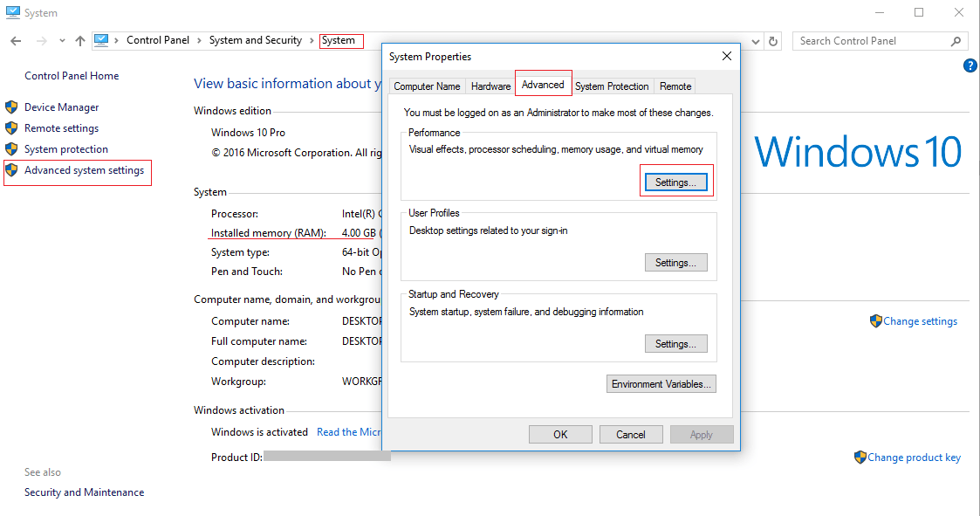Viewport: 980px width, 516px height.
Task: Open Advanced system settings link
Action: click(84, 170)
